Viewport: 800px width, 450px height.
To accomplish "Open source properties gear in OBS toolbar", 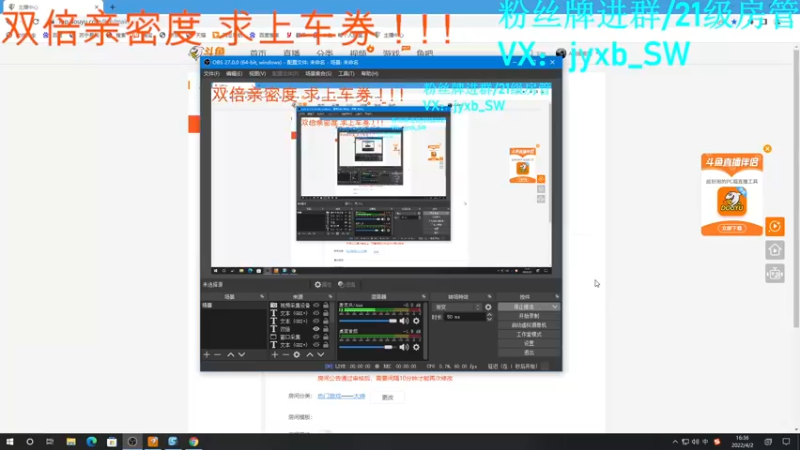I will click(x=322, y=285).
